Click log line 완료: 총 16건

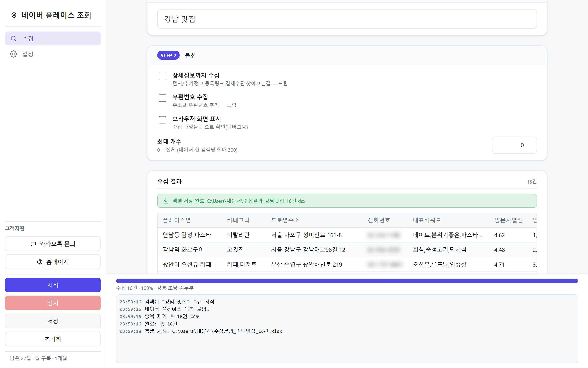tap(161, 324)
